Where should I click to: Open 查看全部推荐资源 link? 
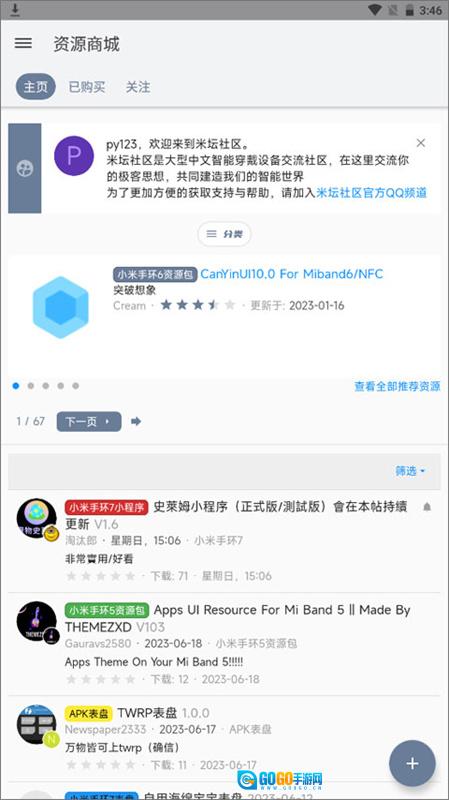tap(397, 386)
